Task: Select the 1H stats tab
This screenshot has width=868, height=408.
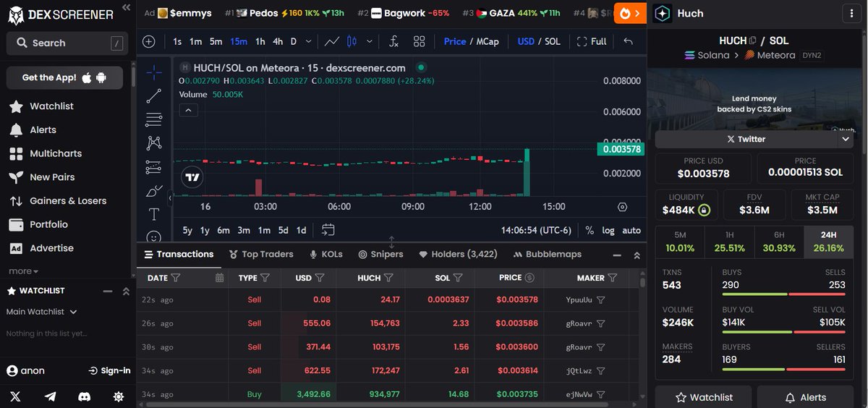Action: tap(729, 242)
